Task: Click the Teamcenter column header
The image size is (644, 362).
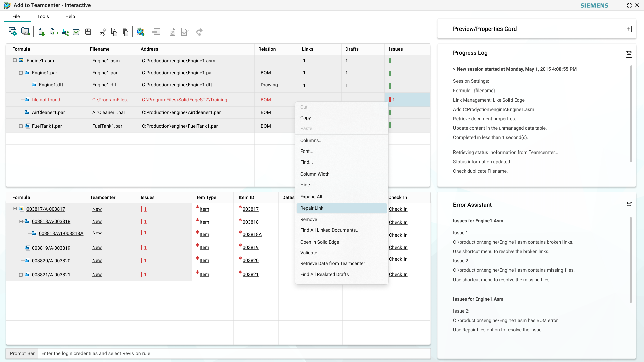Action: 103,197
